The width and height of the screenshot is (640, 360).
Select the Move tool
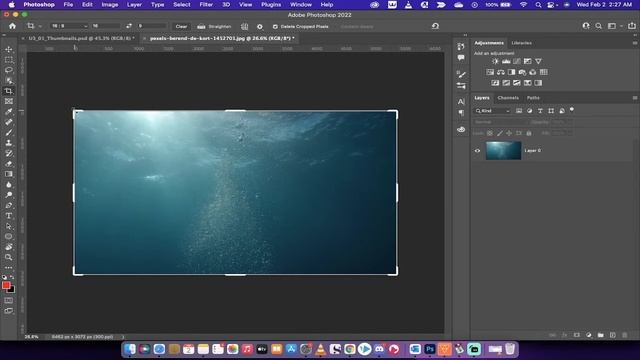tap(9, 49)
